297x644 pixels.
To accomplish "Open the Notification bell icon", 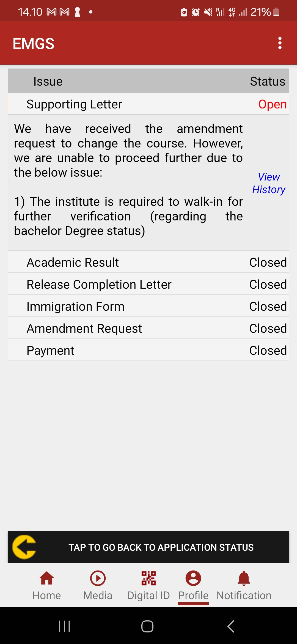I will click(x=244, y=578).
